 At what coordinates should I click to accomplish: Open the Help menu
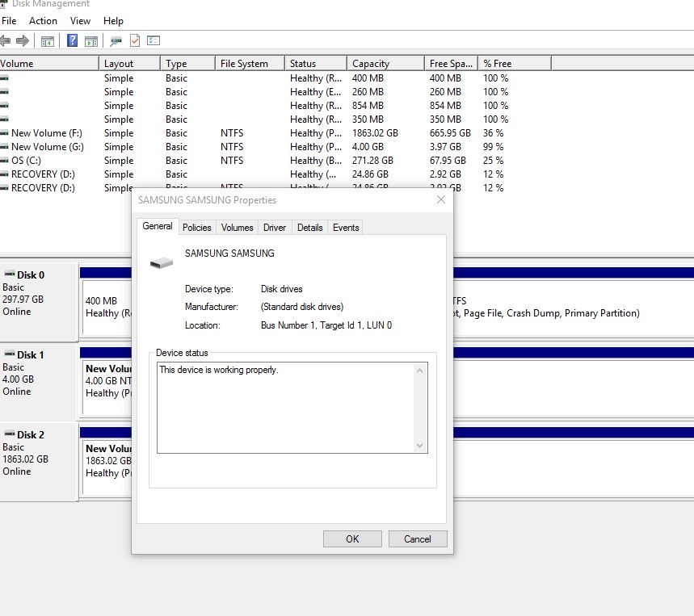click(113, 21)
